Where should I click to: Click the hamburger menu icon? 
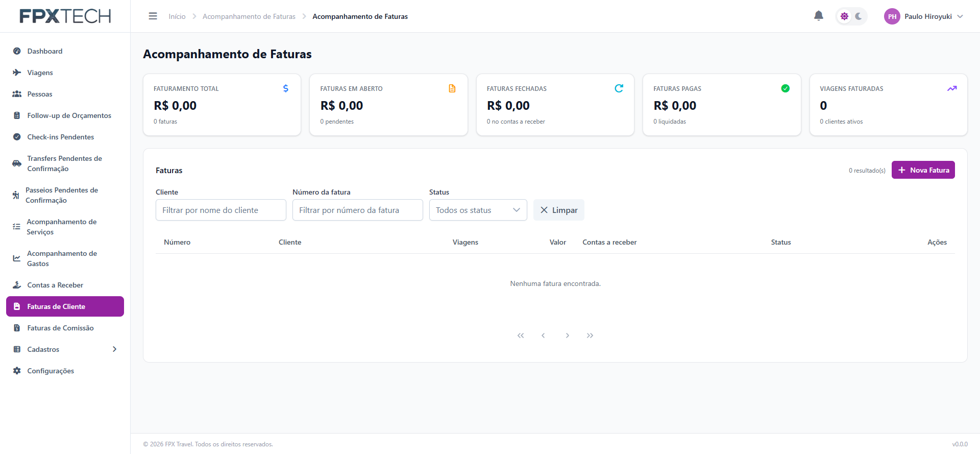153,16
